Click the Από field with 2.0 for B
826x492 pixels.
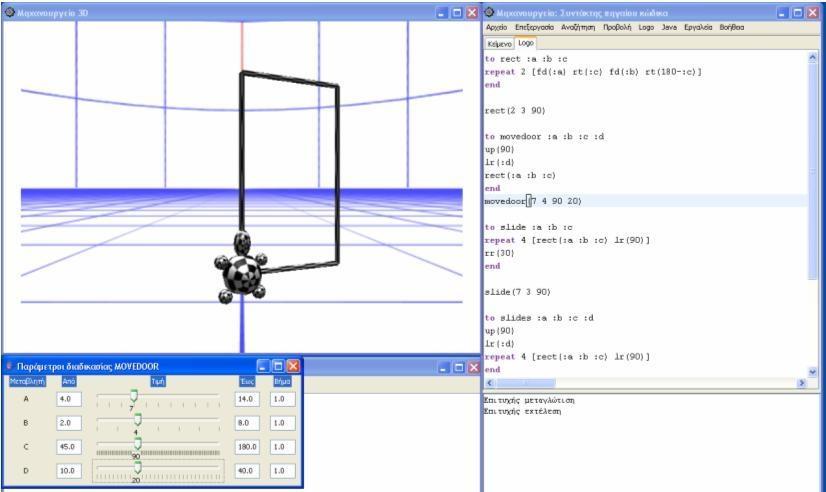[69, 423]
